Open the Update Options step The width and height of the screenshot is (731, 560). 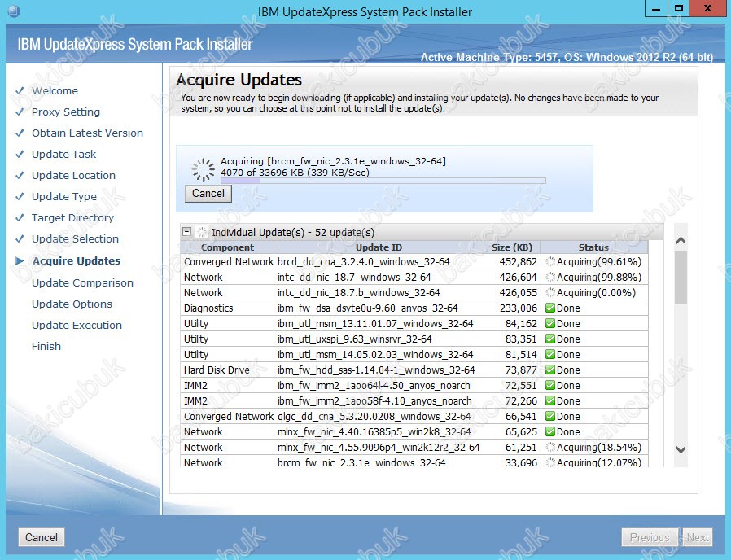click(x=72, y=304)
